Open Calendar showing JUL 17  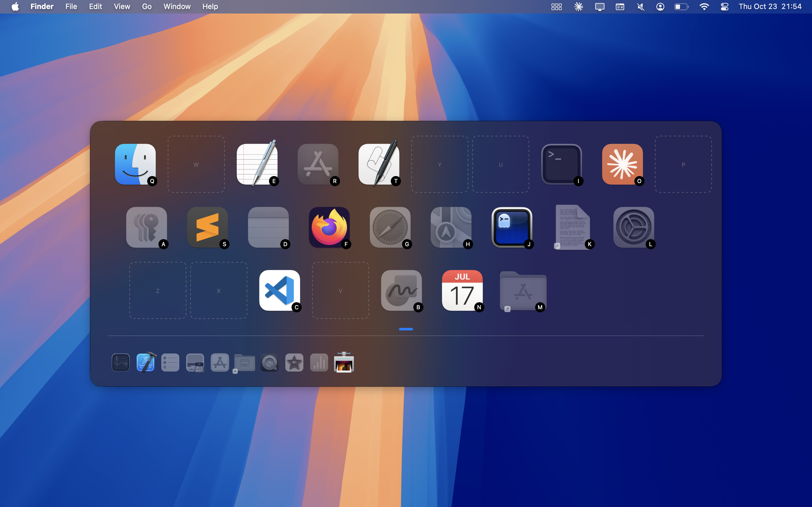462,290
